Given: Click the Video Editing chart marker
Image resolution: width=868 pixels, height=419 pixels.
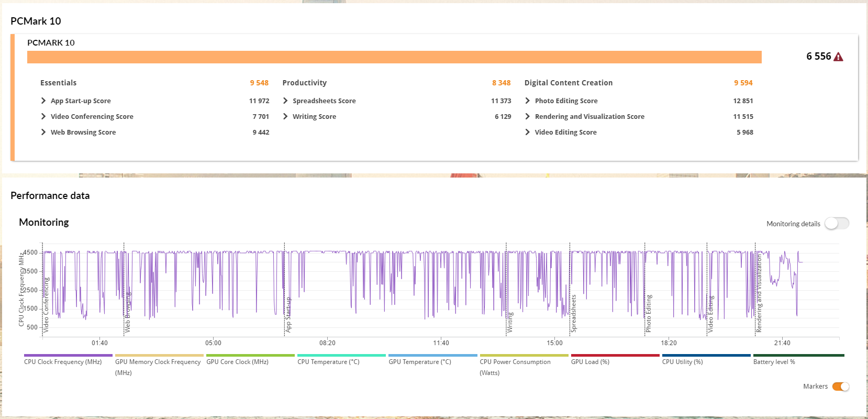Looking at the screenshot, I should pyautogui.click(x=710, y=314).
